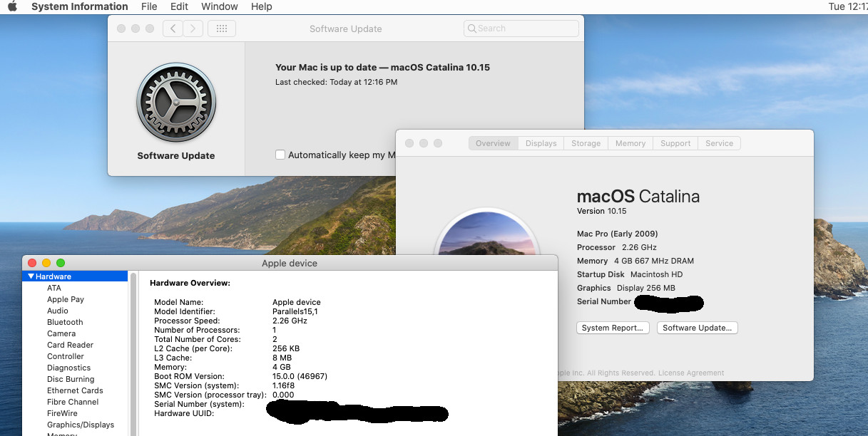This screenshot has height=436, width=868.
Task: Open the Help menu
Action: tap(262, 6)
